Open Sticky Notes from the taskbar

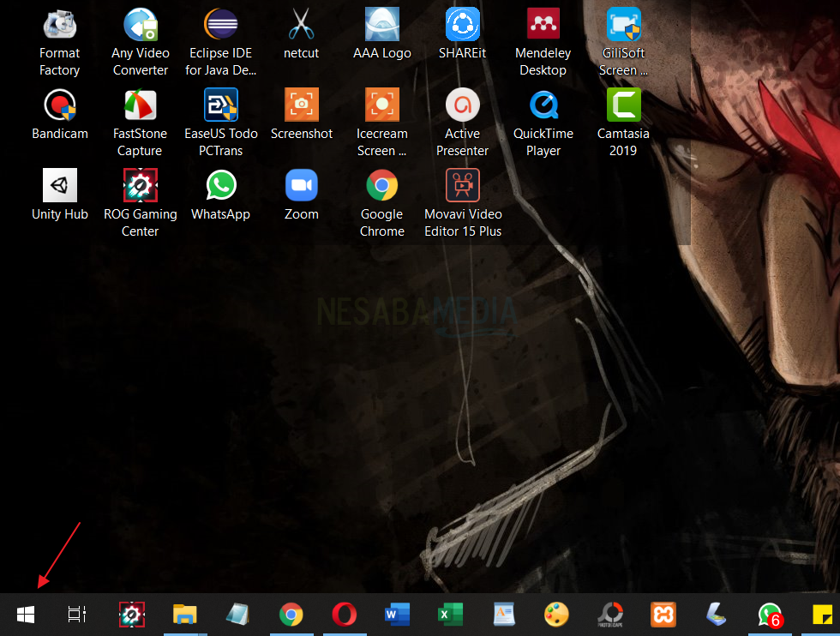tap(822, 615)
